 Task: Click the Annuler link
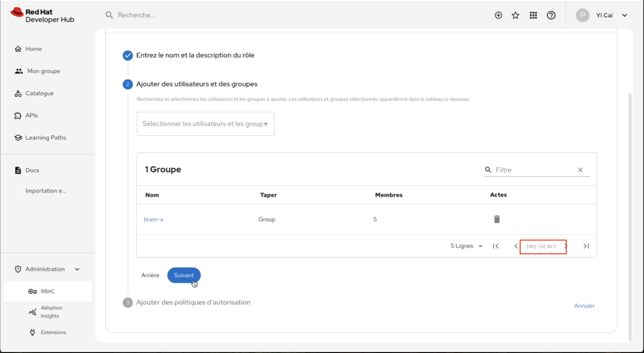584,305
